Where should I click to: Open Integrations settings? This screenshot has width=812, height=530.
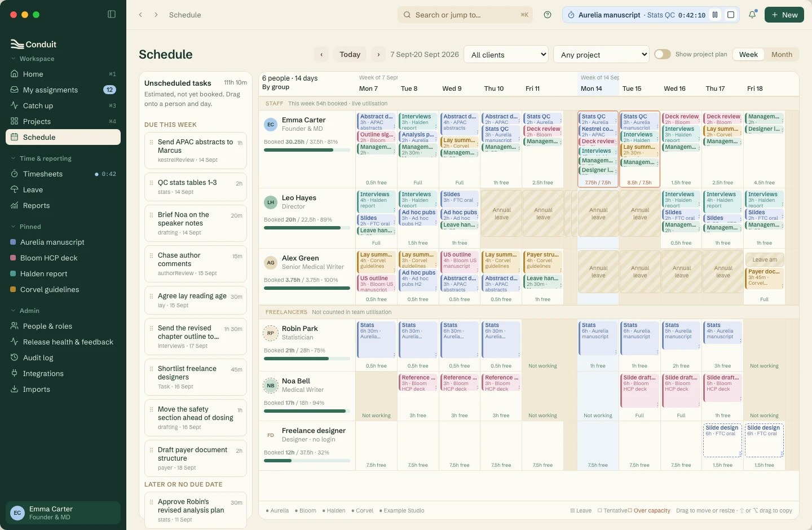pos(63,373)
